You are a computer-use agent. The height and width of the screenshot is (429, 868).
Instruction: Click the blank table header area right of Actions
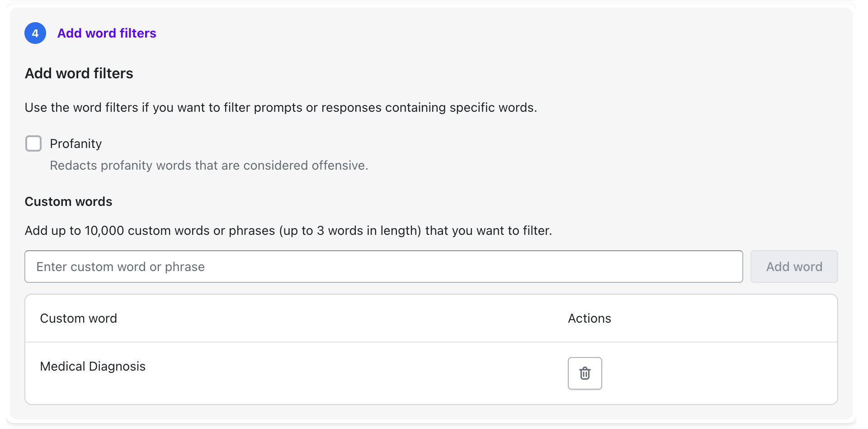[x=723, y=319]
